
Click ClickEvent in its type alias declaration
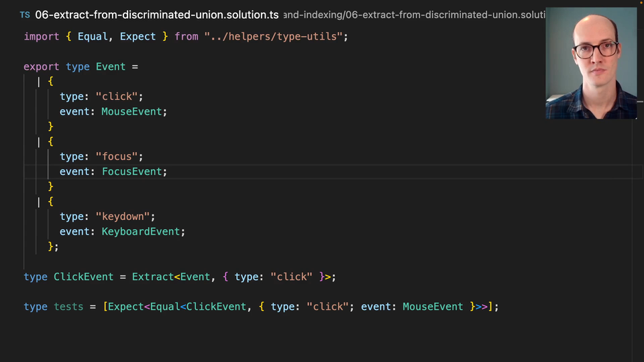click(x=83, y=276)
